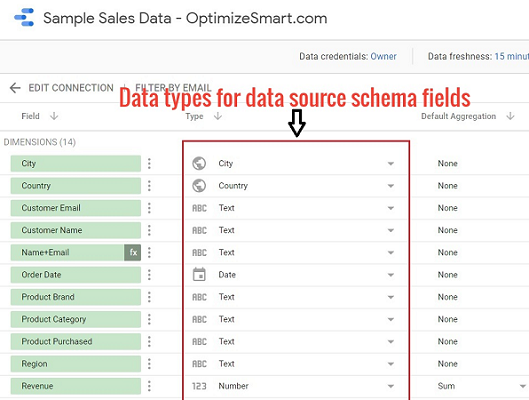The height and width of the screenshot is (400, 529).
Task: Open three-dot menu for Customer Email field
Action: [x=149, y=208]
